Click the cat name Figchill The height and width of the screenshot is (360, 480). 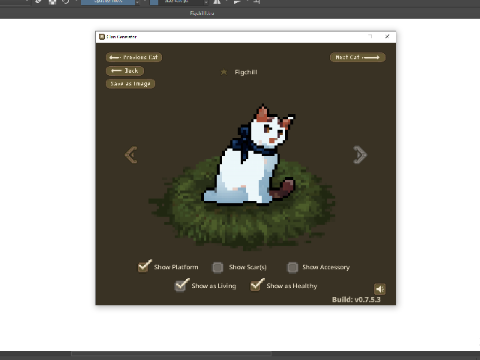click(x=246, y=72)
